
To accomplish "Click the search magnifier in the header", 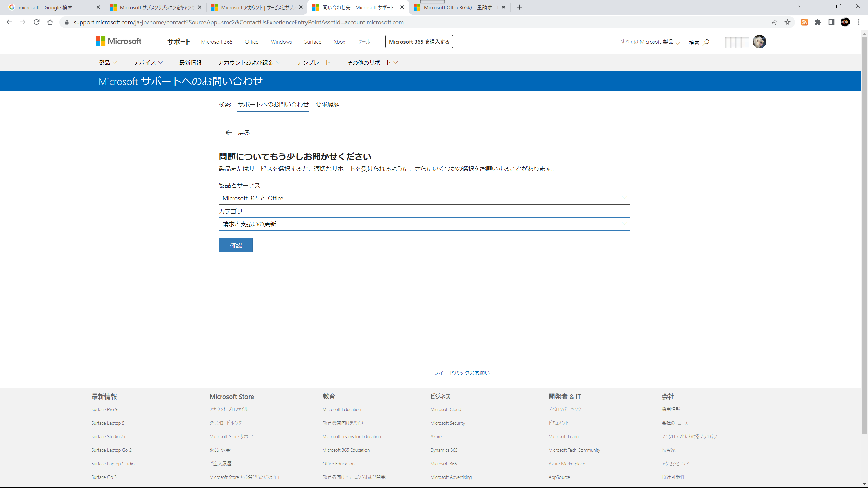I will (x=706, y=42).
